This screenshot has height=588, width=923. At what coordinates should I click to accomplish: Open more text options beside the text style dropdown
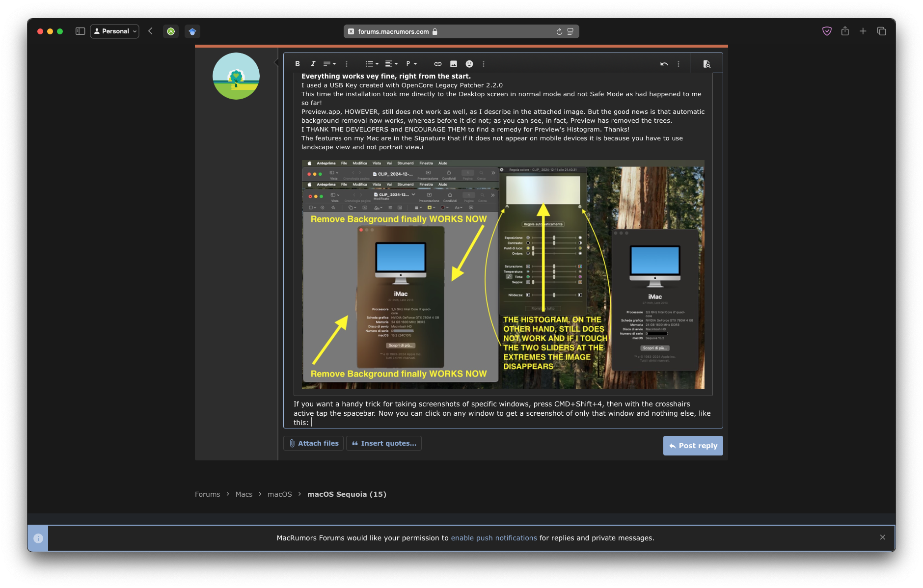[347, 64]
